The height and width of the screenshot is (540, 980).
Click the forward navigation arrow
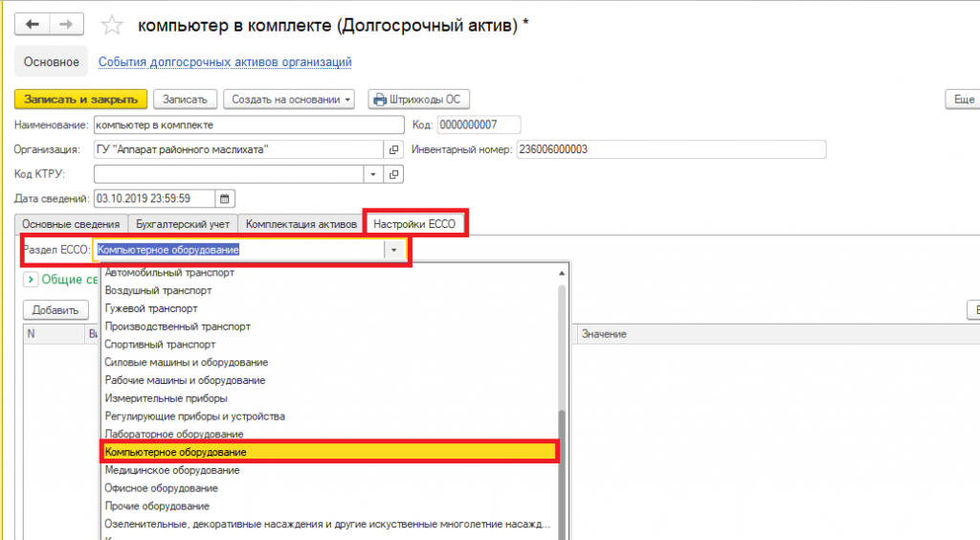point(64,24)
